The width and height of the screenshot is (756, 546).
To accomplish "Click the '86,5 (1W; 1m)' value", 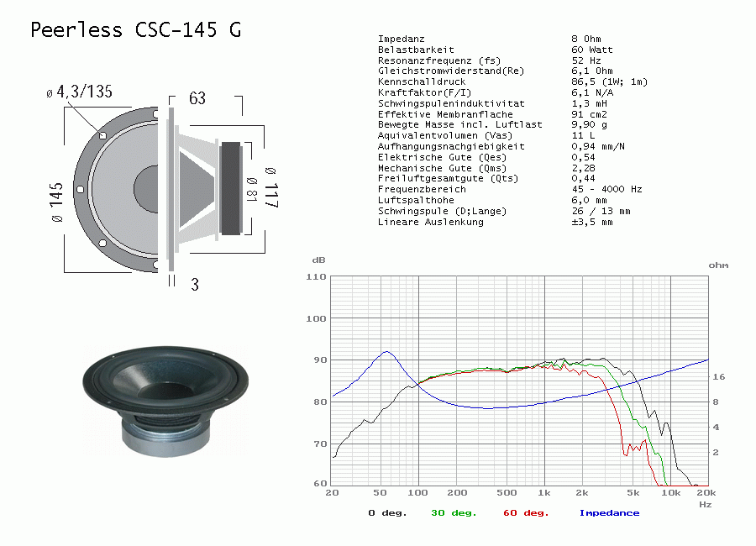I will [x=610, y=82].
